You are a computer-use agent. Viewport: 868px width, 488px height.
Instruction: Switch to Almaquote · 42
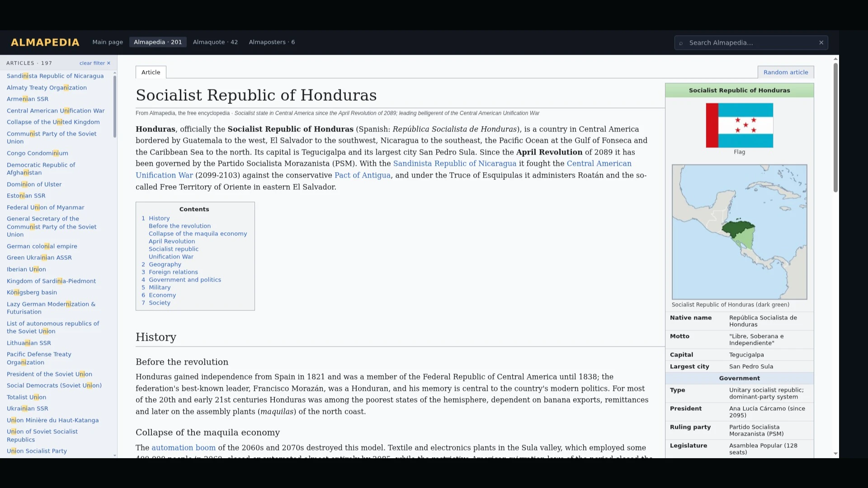(x=215, y=42)
